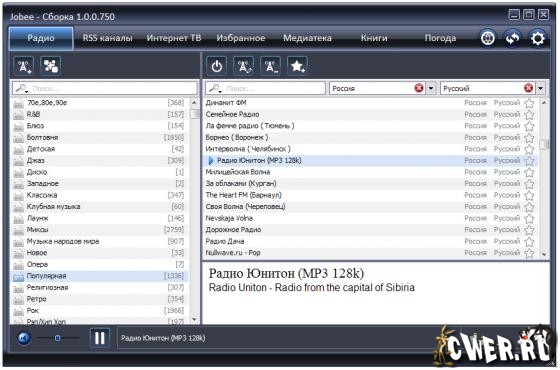Click the categories grouping icon in left toolbar

click(50, 66)
